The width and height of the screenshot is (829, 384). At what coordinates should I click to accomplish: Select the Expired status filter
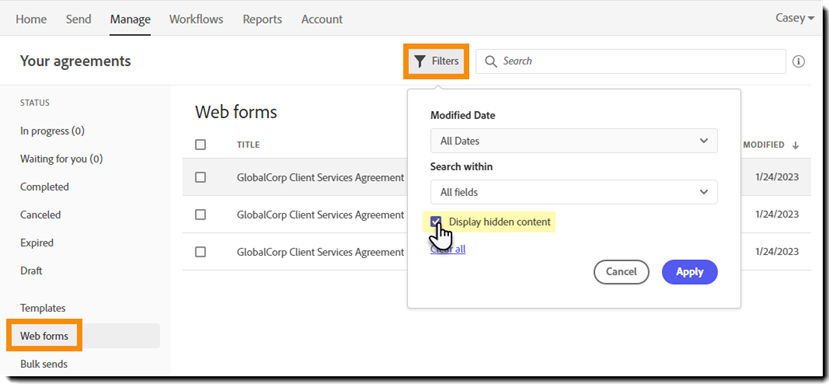(36, 243)
